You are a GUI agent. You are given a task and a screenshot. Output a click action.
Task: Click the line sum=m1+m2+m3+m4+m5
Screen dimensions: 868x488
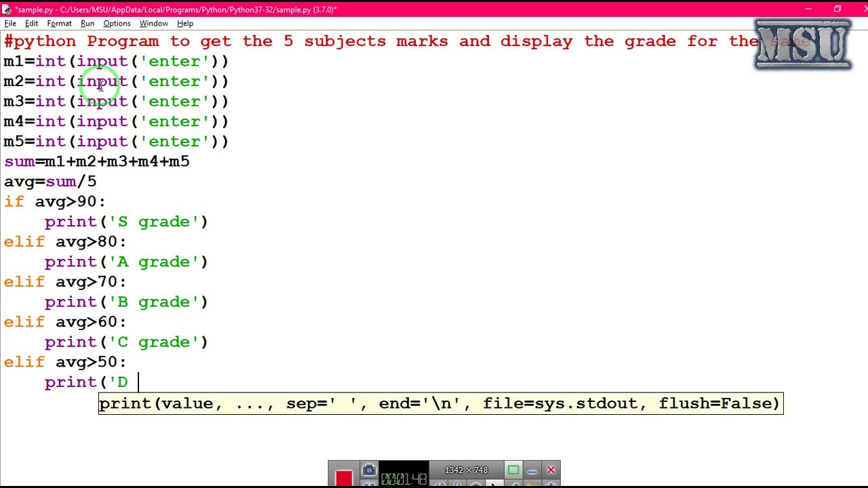[96, 161]
